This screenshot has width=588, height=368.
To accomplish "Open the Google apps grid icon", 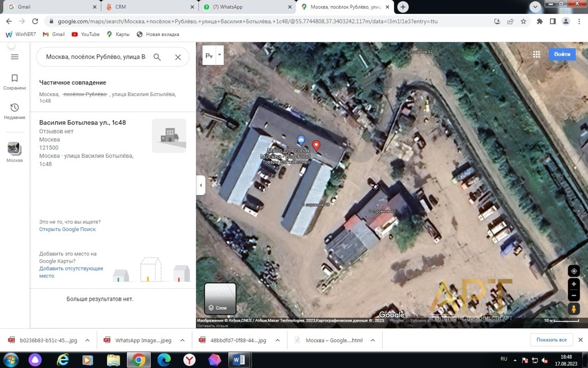I will [536, 54].
